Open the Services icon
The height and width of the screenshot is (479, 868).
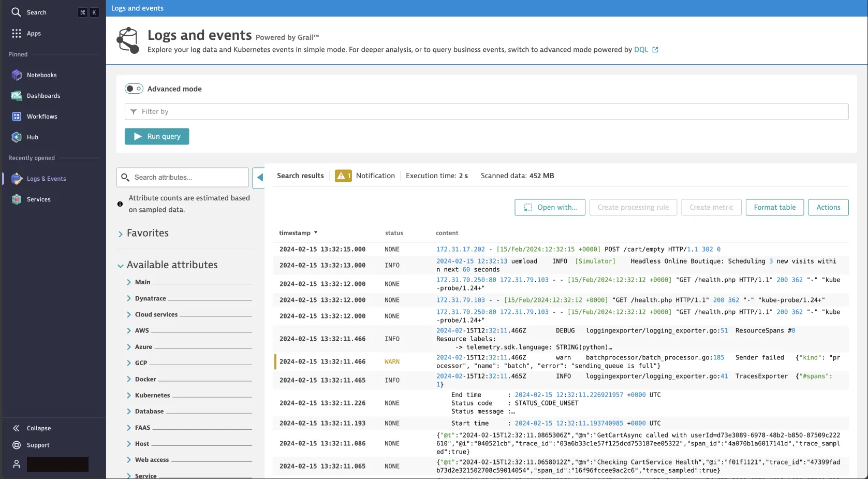click(x=17, y=199)
